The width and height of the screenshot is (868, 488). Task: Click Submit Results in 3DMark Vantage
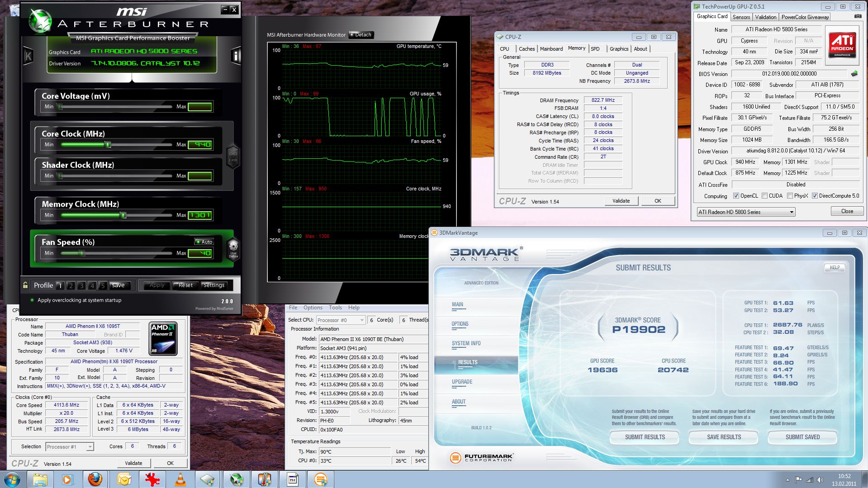(645, 437)
